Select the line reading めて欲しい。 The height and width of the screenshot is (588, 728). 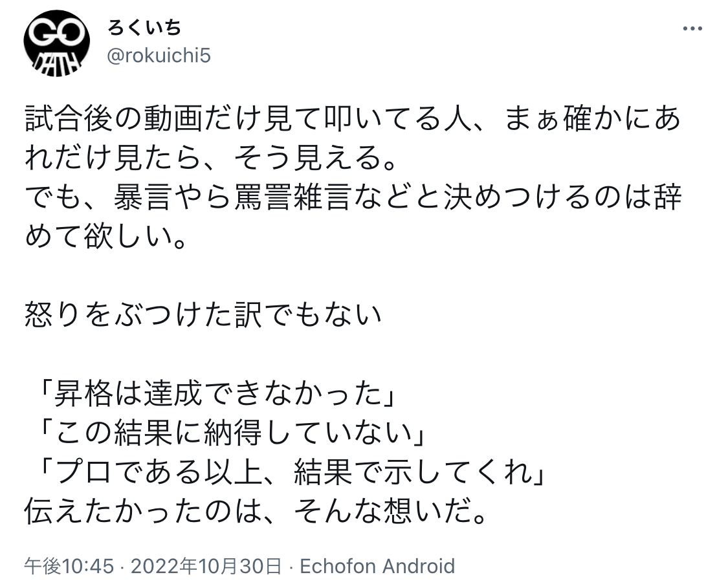[x=106, y=237]
